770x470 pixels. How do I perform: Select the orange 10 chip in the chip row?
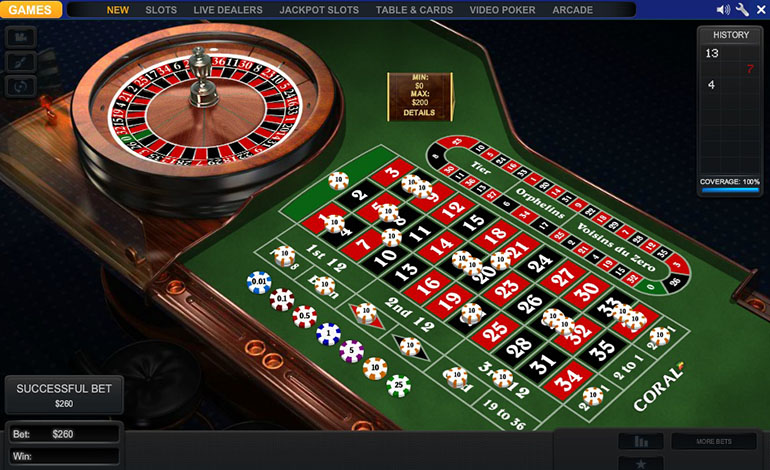(x=375, y=368)
